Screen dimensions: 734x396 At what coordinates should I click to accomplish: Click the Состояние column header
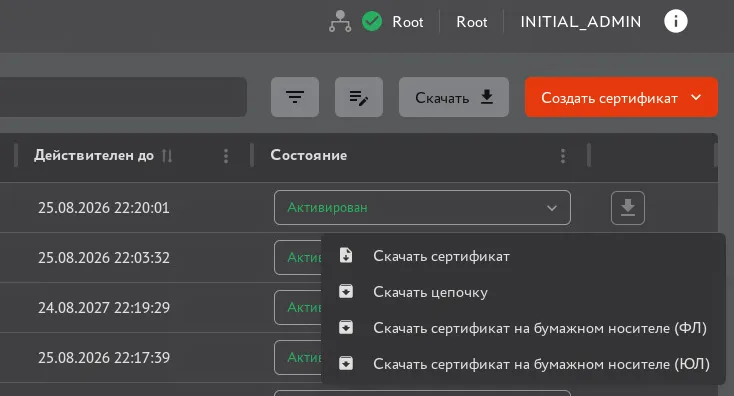coord(308,155)
